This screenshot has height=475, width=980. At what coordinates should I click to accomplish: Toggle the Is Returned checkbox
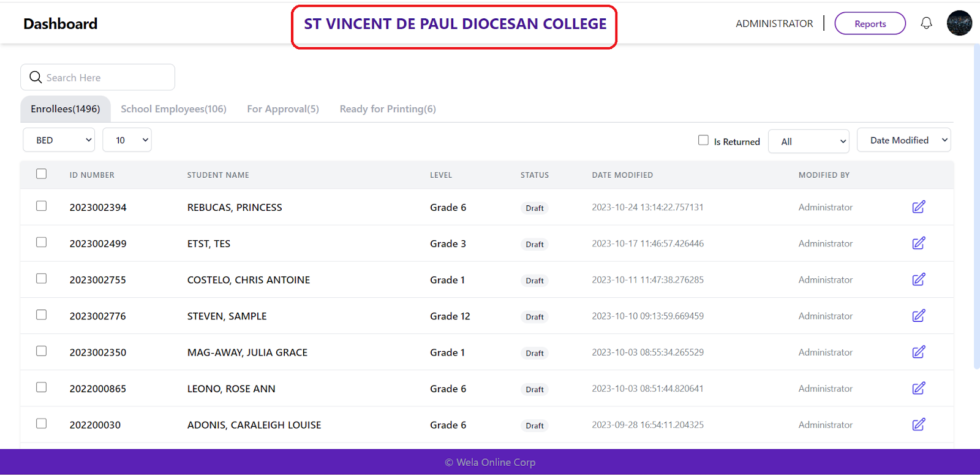703,140
